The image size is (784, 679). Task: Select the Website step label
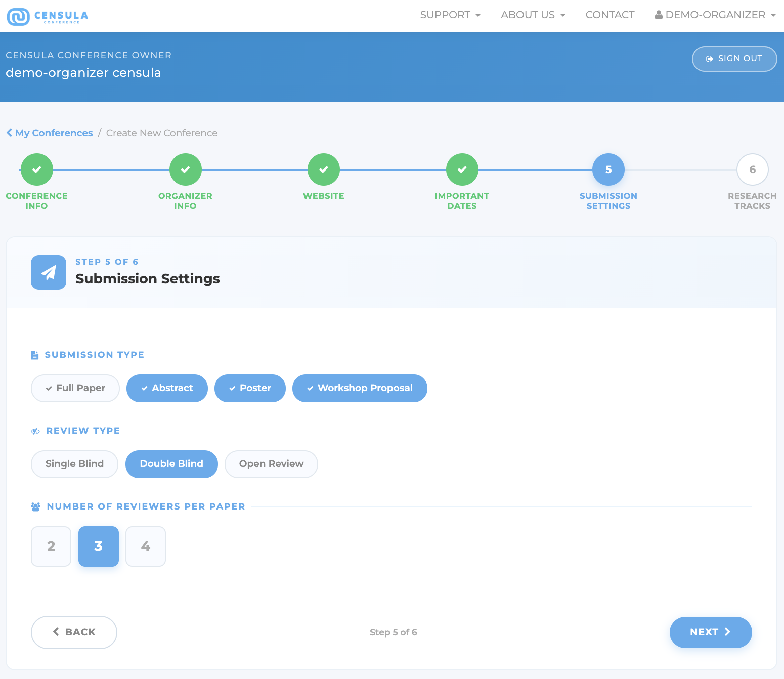pos(324,196)
